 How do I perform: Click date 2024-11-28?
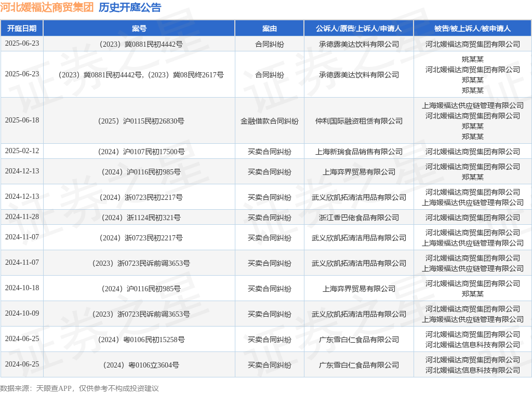click(x=22, y=216)
